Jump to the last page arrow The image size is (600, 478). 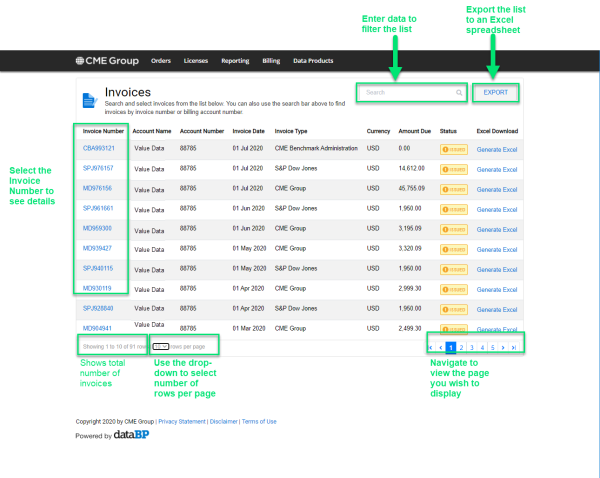tap(513, 347)
